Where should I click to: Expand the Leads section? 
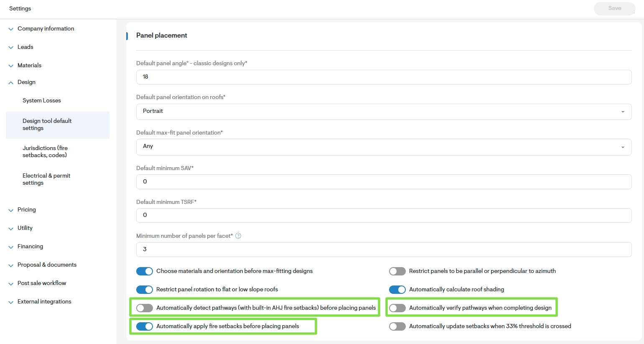point(21,47)
